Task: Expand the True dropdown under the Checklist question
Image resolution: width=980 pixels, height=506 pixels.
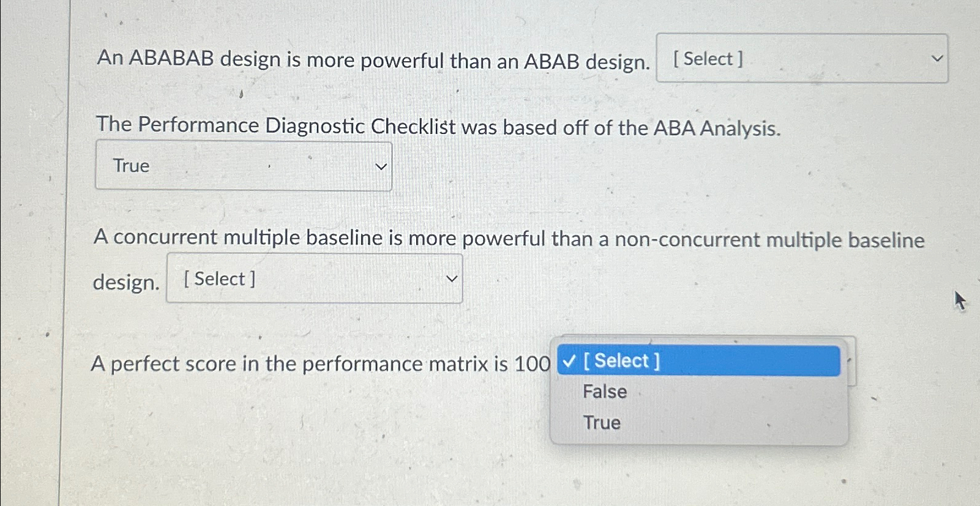Action: tap(242, 166)
